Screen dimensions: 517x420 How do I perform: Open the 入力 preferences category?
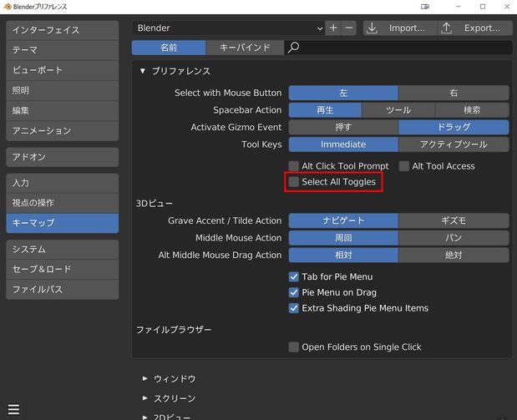[x=63, y=183]
